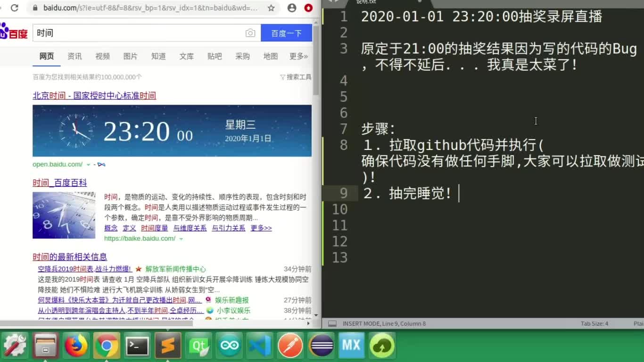Image resolution: width=644 pixels, height=362 pixels.
Task: Open 搜索工具 filter
Action: [296, 77]
